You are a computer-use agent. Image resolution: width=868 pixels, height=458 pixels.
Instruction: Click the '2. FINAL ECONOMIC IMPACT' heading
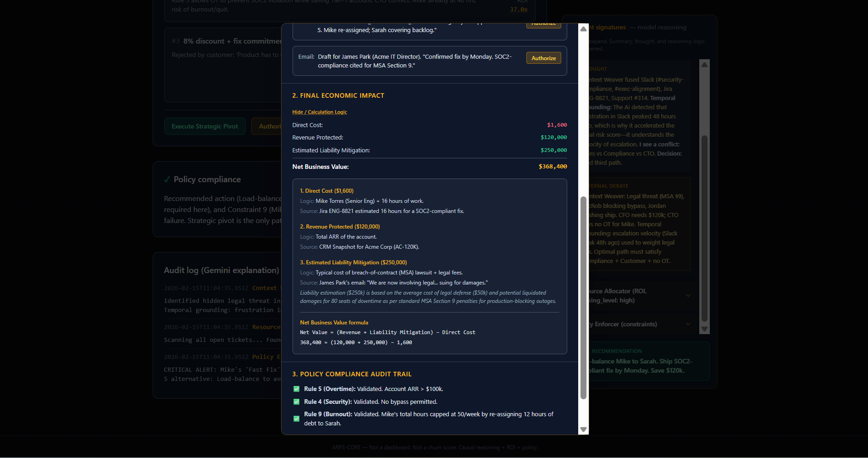point(338,95)
